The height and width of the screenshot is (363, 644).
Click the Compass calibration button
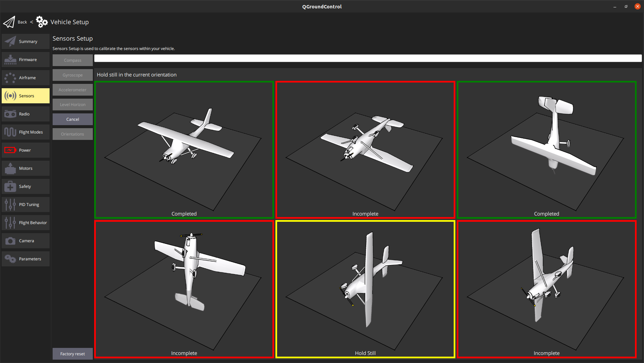72,60
